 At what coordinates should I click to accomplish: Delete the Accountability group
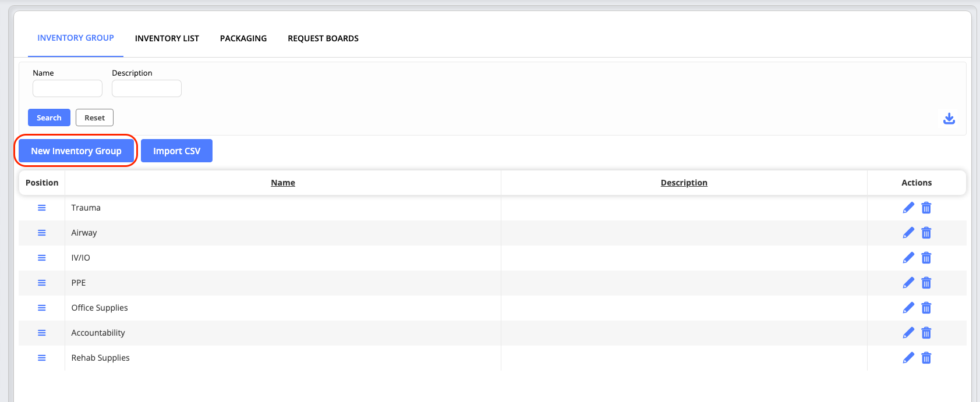[926, 333]
